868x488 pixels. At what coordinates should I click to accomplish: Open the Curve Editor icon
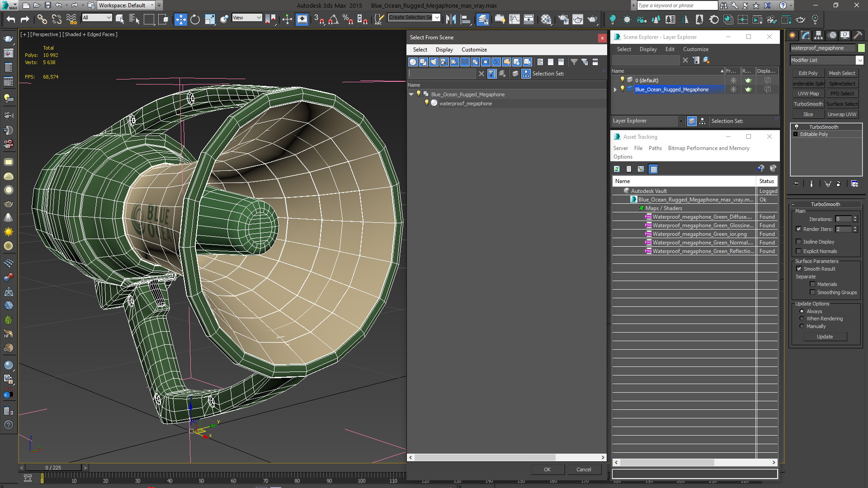[x=514, y=19]
